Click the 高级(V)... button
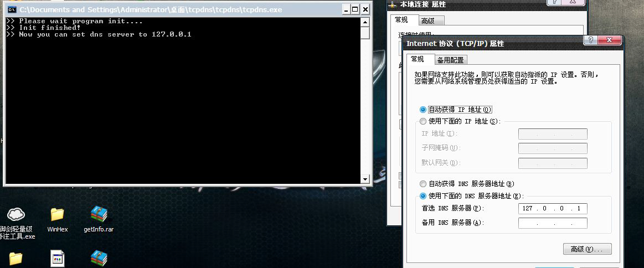The image size is (644, 268). click(588, 249)
